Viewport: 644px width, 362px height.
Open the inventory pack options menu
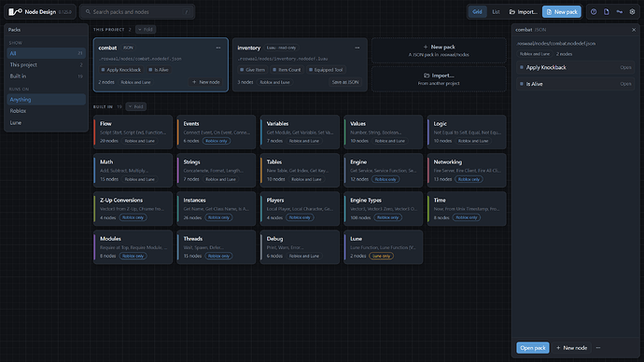pyautogui.click(x=357, y=48)
